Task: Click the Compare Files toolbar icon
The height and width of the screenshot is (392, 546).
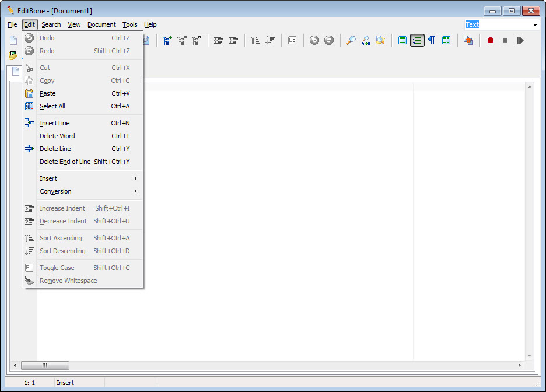Action: click(x=468, y=40)
